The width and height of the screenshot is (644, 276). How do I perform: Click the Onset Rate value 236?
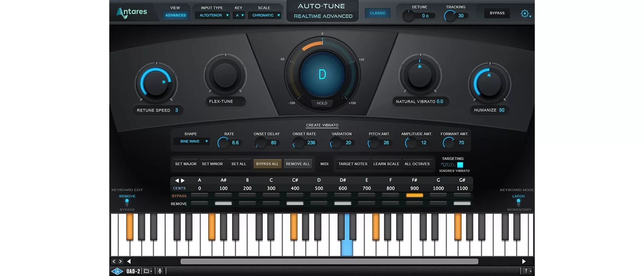(311, 143)
